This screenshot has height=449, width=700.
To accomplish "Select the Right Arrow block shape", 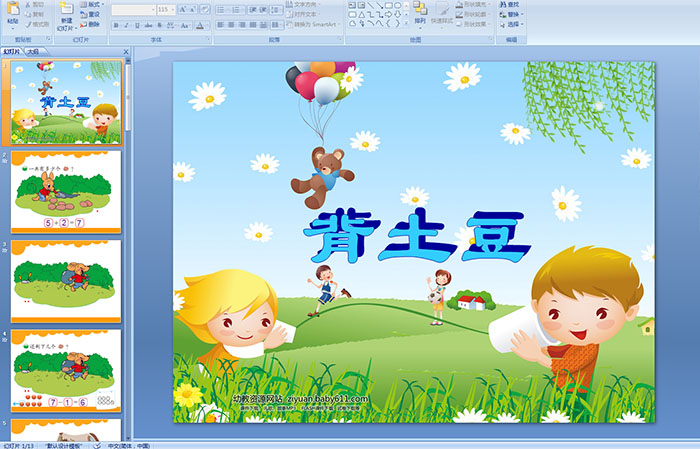I will tap(389, 15).
